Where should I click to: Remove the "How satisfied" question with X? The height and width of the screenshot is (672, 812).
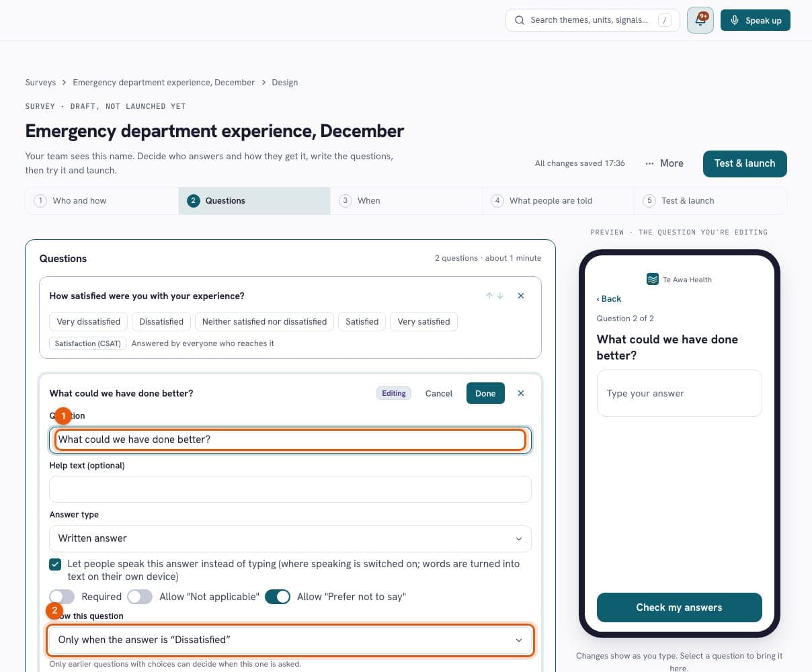[x=521, y=296]
